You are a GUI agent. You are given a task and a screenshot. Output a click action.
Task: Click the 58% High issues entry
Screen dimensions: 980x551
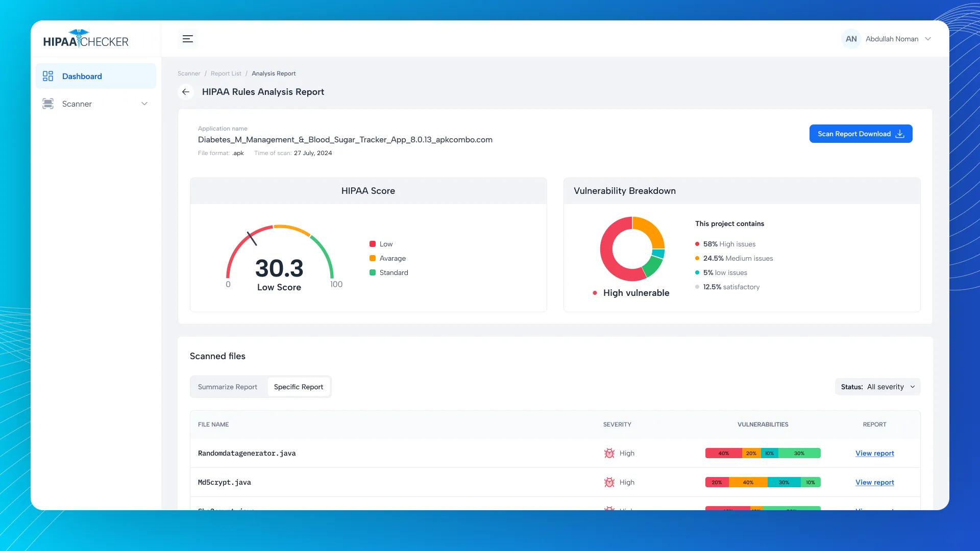click(x=725, y=244)
